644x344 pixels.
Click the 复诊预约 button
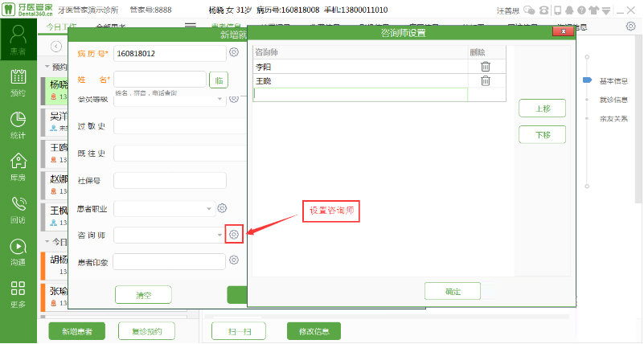click(146, 331)
